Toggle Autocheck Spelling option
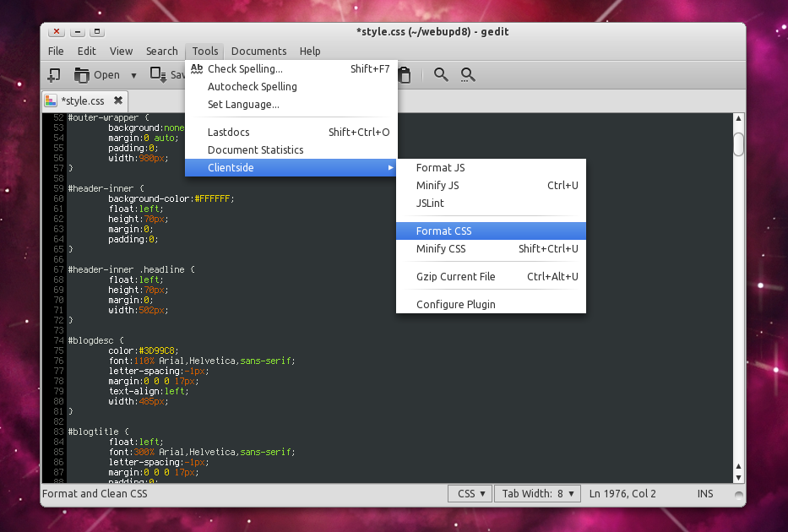This screenshot has height=532, width=788. click(x=252, y=87)
